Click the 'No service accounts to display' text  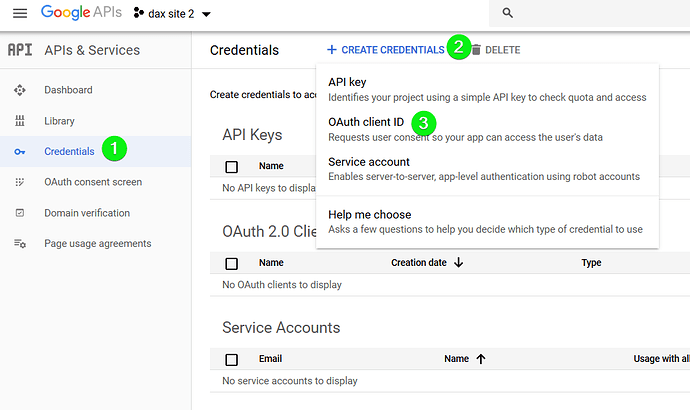click(x=290, y=381)
